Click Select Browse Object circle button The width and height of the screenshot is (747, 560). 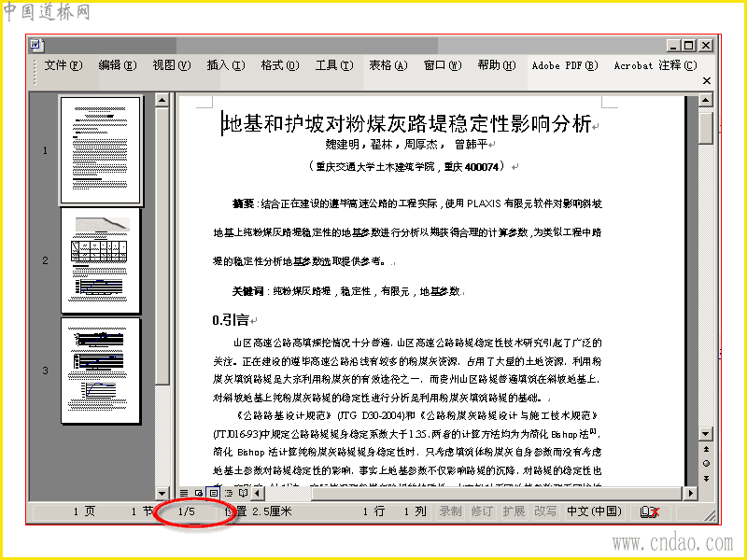click(706, 463)
